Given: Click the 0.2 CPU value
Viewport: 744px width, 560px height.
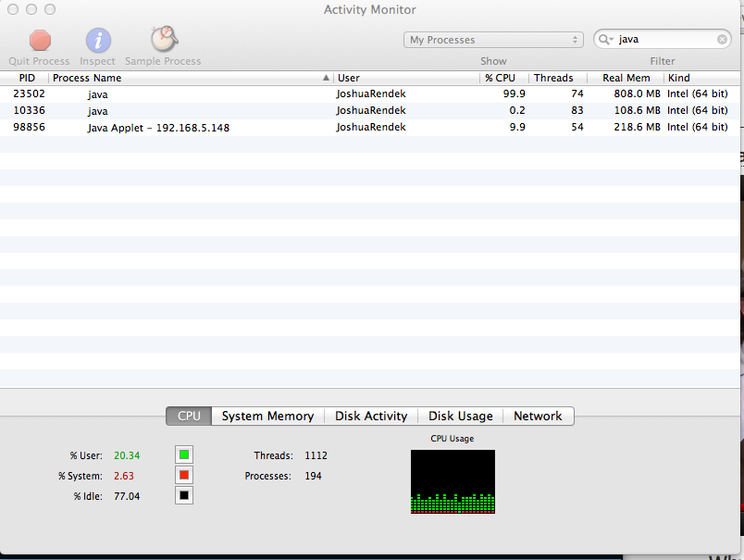Looking at the screenshot, I should tap(517, 110).
